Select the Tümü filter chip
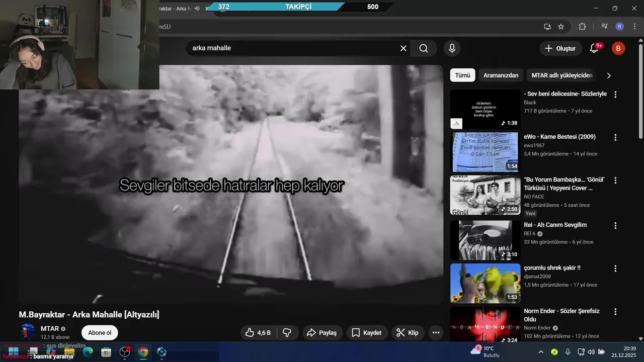Viewport: 644px width, 362px height. click(462, 75)
